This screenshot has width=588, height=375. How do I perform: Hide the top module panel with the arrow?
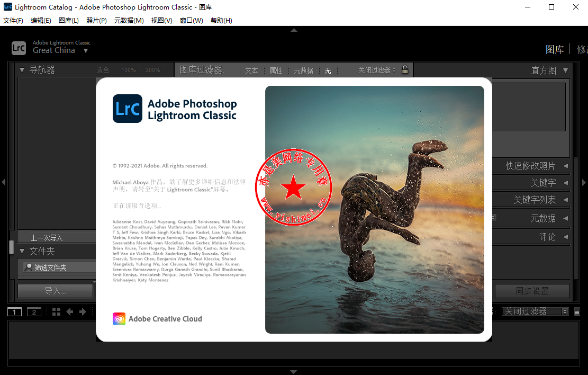pyautogui.click(x=294, y=30)
